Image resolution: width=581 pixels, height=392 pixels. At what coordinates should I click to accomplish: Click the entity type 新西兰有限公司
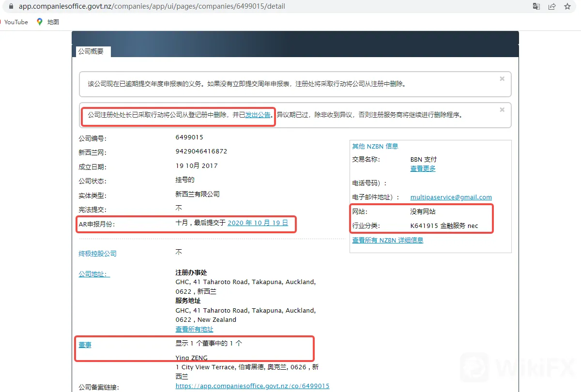click(x=198, y=194)
